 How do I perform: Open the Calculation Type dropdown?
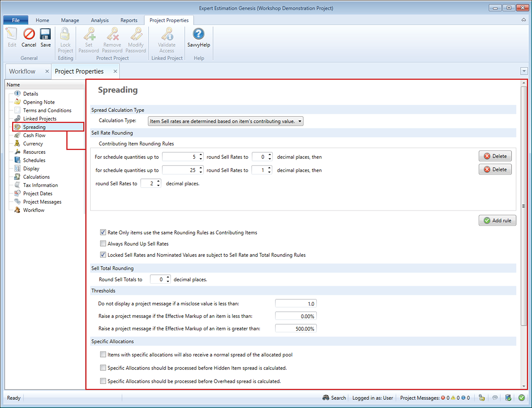[x=226, y=121]
